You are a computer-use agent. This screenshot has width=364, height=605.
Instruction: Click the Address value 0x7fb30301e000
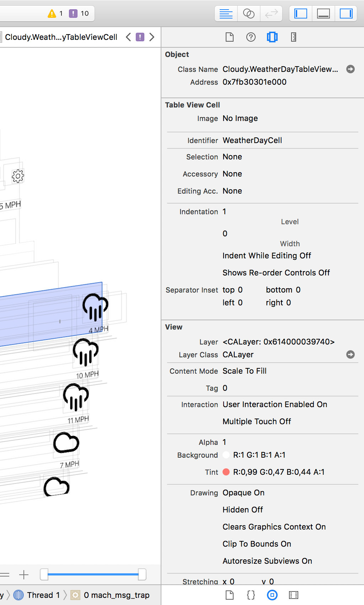tap(255, 82)
